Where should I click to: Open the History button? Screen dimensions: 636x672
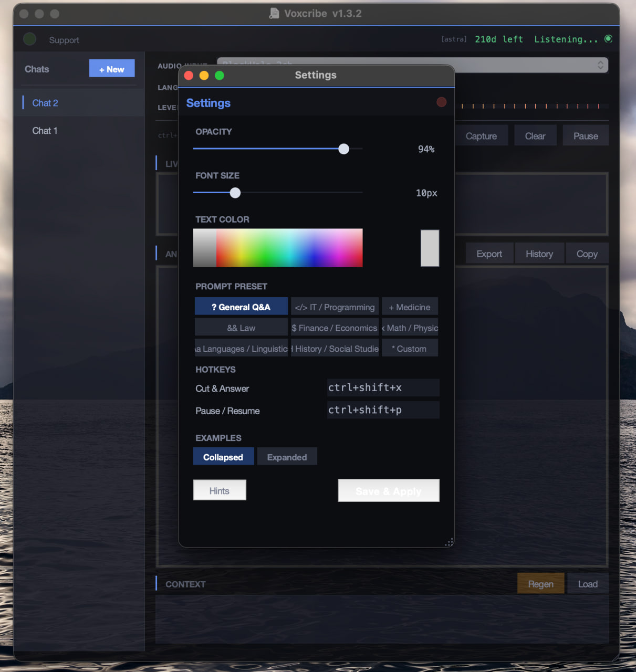coord(539,254)
